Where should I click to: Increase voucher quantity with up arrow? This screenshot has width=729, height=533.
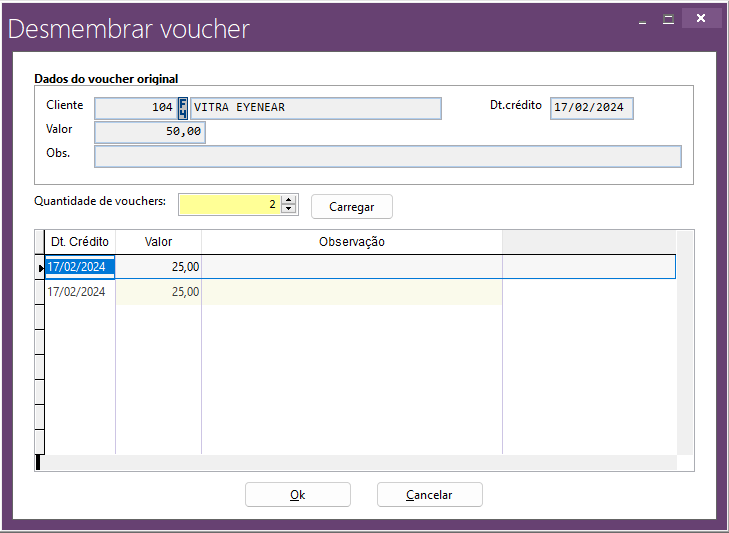(x=289, y=199)
